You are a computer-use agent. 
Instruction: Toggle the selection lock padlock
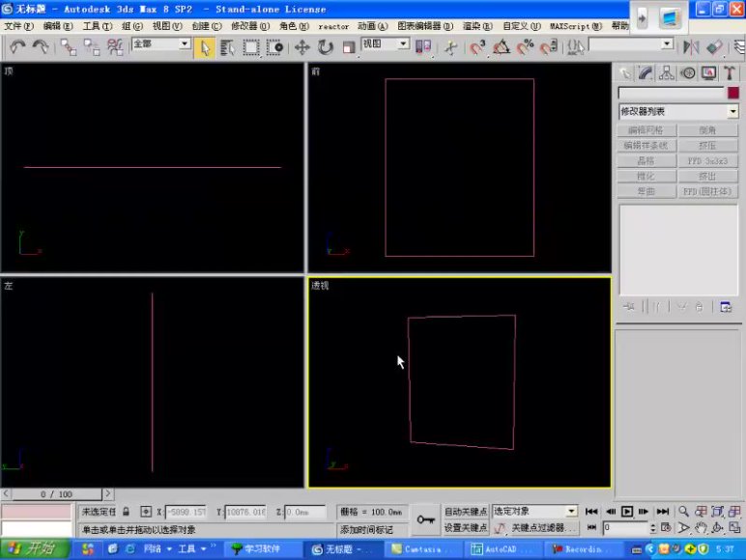pos(127,511)
